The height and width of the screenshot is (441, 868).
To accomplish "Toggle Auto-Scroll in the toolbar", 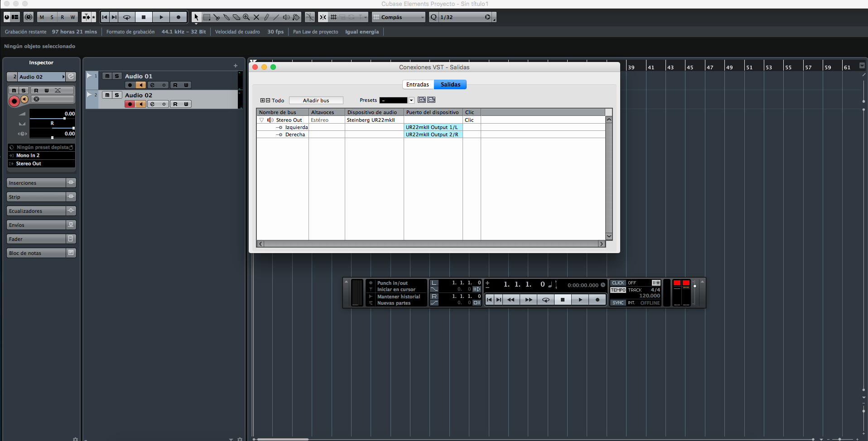I will click(86, 17).
